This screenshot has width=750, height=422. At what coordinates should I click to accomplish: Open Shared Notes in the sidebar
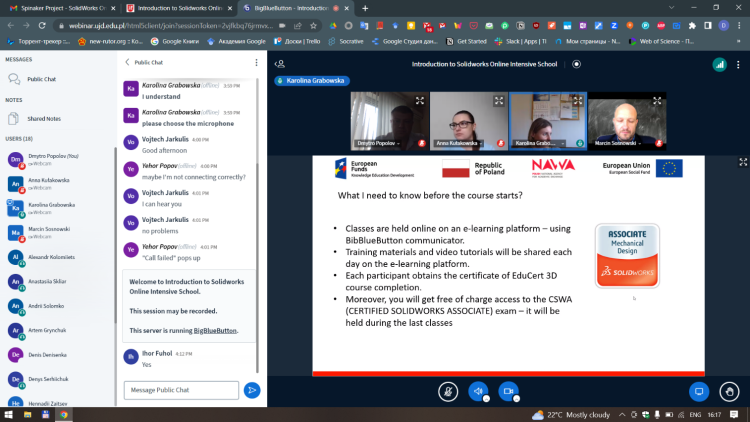pos(44,118)
